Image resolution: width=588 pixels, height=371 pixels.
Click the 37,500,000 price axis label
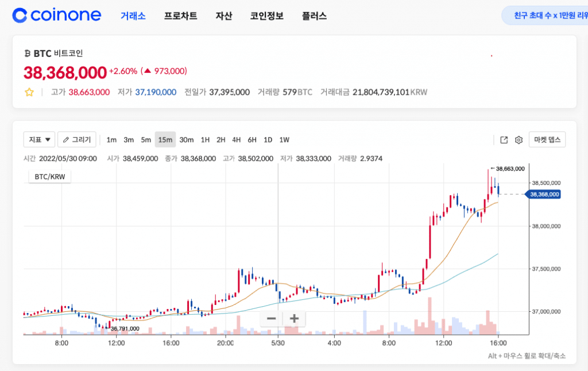(547, 269)
